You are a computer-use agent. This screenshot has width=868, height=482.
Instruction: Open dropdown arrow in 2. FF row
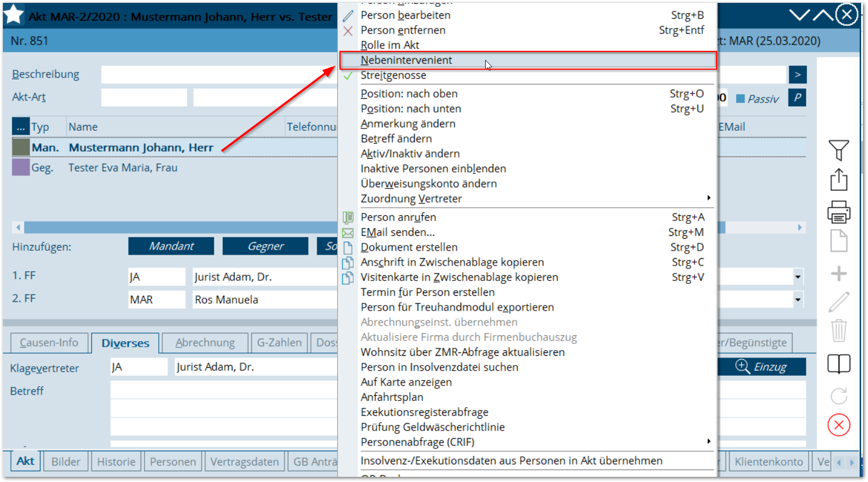point(798,299)
